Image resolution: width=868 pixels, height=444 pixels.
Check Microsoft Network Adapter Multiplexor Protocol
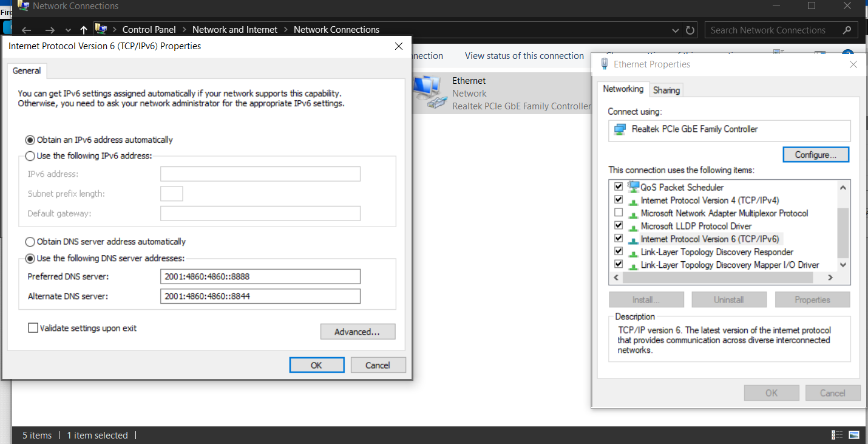pyautogui.click(x=619, y=213)
